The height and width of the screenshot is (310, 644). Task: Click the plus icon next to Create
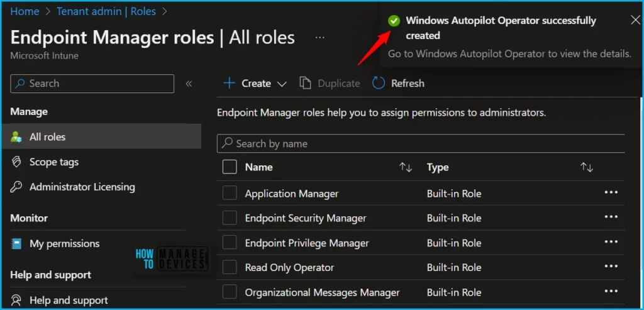pos(229,84)
